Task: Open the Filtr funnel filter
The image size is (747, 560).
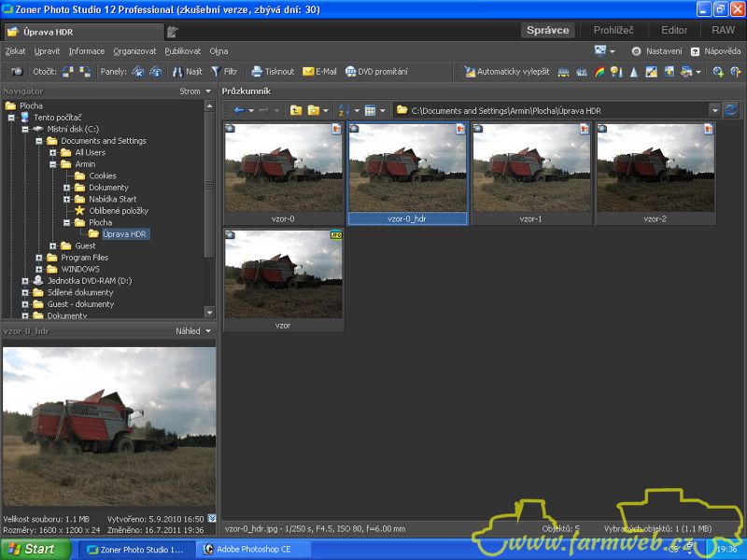Action: pos(224,71)
